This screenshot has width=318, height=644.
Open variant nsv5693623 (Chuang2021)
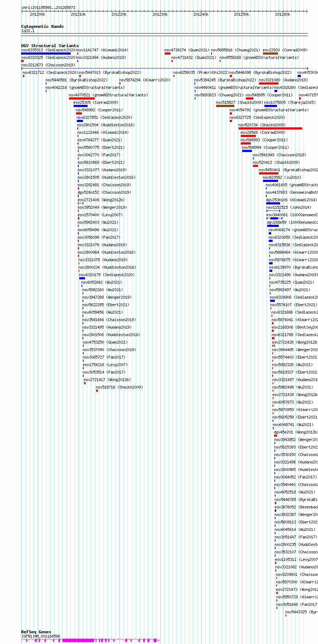[219, 95]
